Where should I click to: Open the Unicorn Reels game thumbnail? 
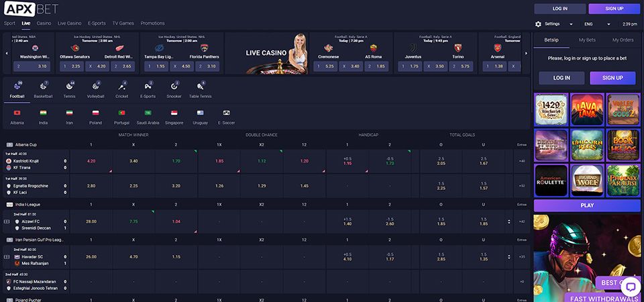coord(588,145)
